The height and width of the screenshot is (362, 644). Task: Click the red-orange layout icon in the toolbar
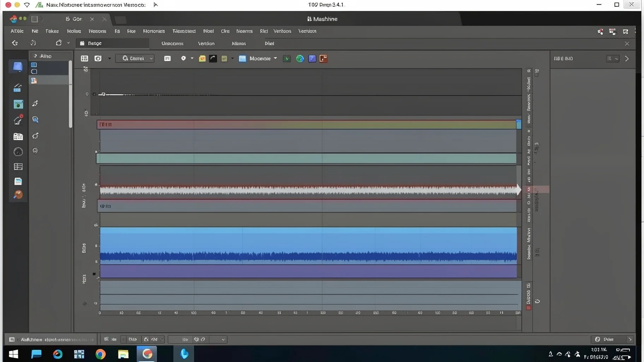323,59
